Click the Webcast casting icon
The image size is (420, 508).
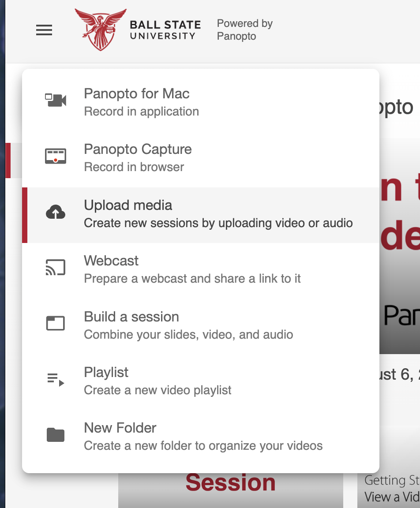coord(55,267)
